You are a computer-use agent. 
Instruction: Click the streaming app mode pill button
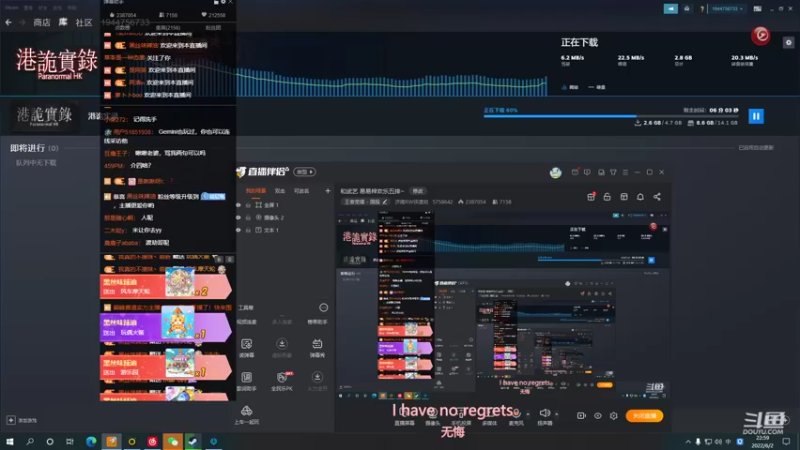[x=305, y=172]
